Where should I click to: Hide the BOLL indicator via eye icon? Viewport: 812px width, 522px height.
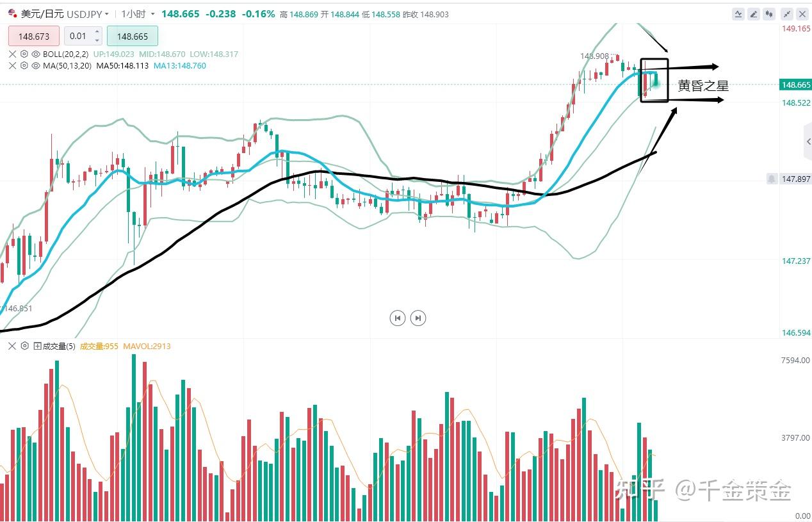(x=36, y=54)
